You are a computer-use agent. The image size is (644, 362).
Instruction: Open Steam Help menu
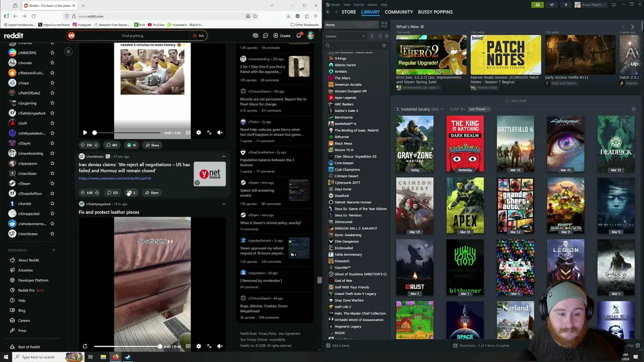[x=384, y=5]
